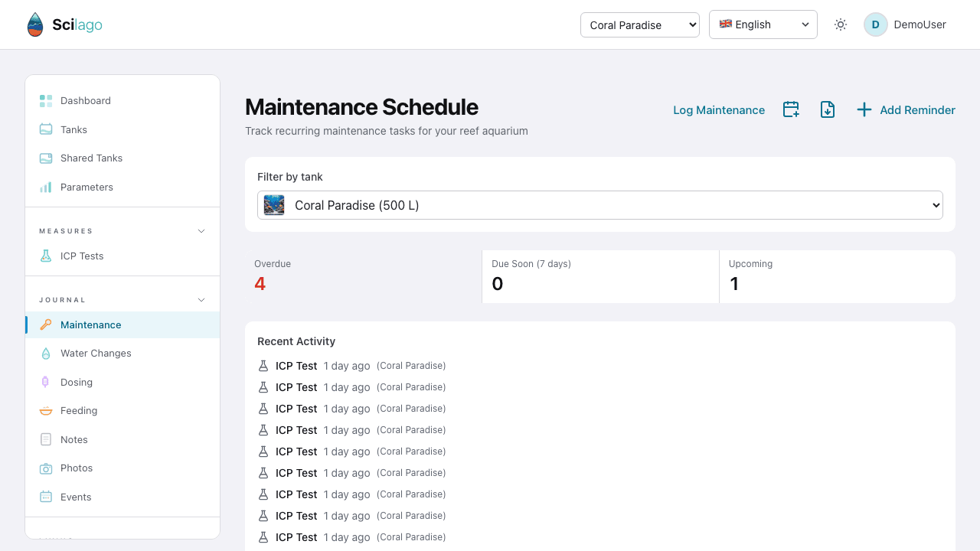Click the Events calendar icon
The width and height of the screenshot is (980, 551).
click(x=46, y=497)
